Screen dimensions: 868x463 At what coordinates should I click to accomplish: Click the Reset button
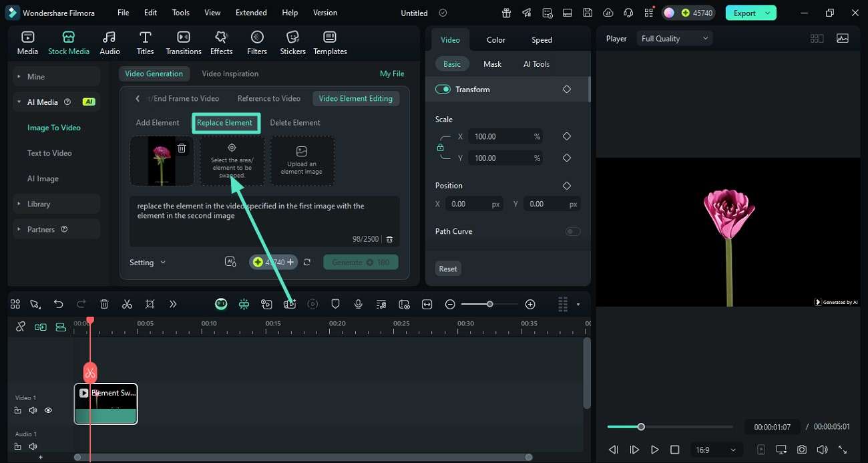point(448,269)
